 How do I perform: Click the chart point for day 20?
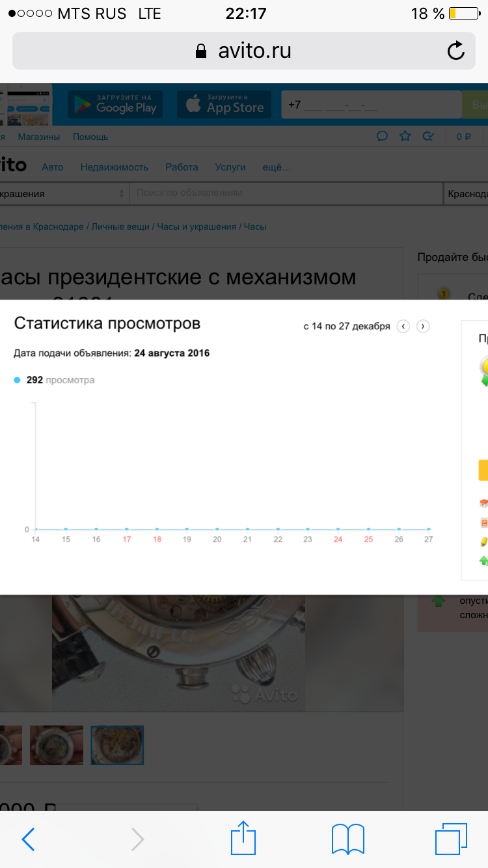pos(217,530)
